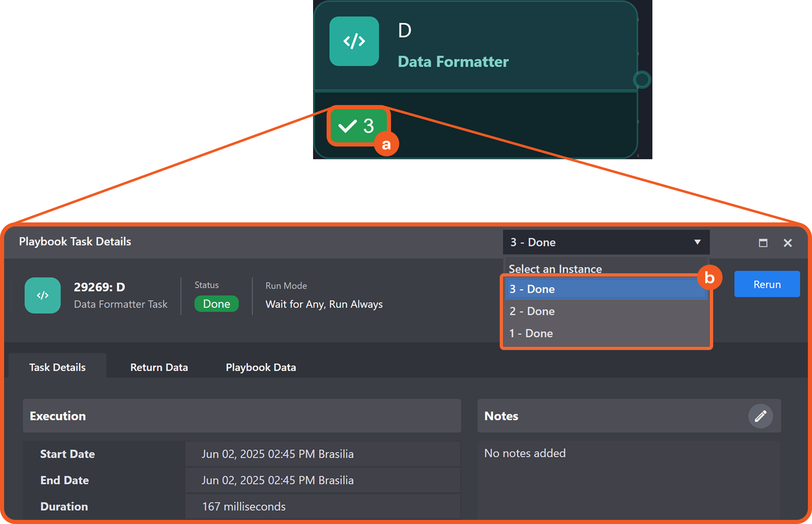Edit notes with the pencil icon
Image resolution: width=812 pixels, height=524 pixels.
(760, 416)
